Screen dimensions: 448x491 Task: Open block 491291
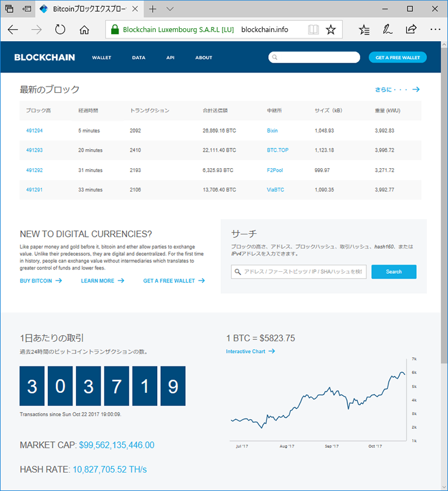click(34, 190)
